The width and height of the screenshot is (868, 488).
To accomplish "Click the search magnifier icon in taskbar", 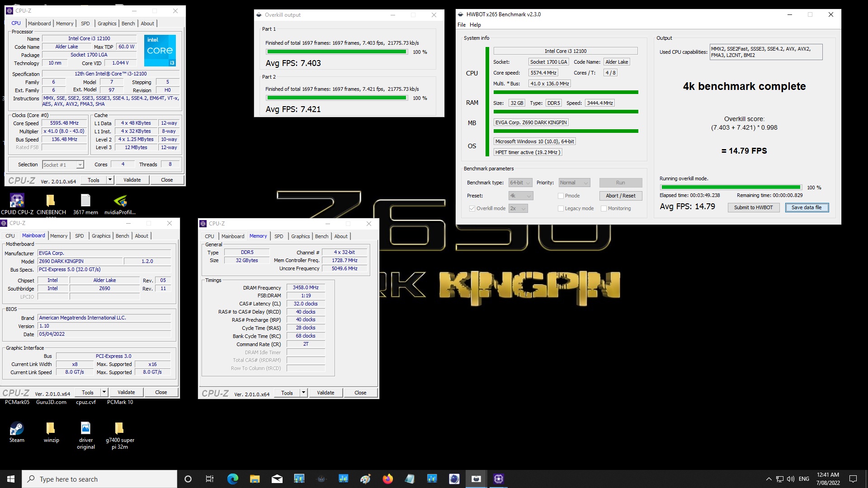I will tap(31, 479).
